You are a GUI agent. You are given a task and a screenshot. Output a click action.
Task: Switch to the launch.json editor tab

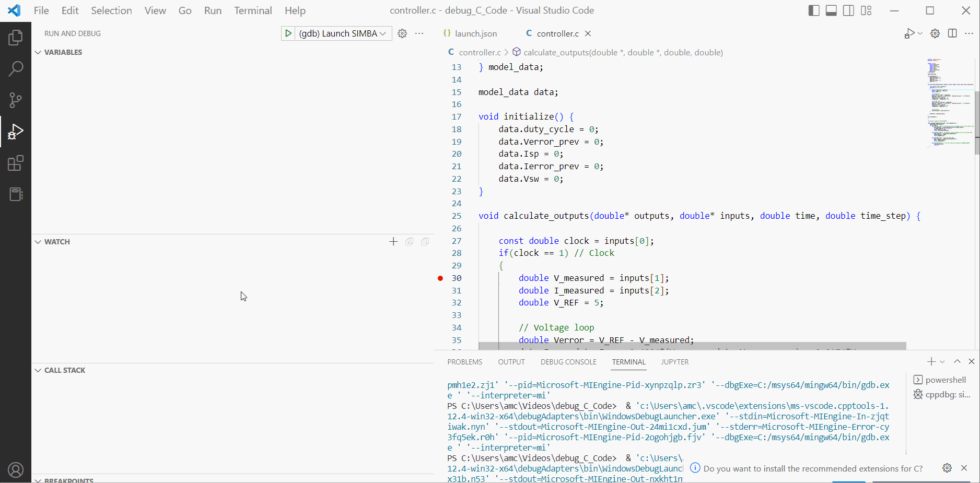click(470, 33)
